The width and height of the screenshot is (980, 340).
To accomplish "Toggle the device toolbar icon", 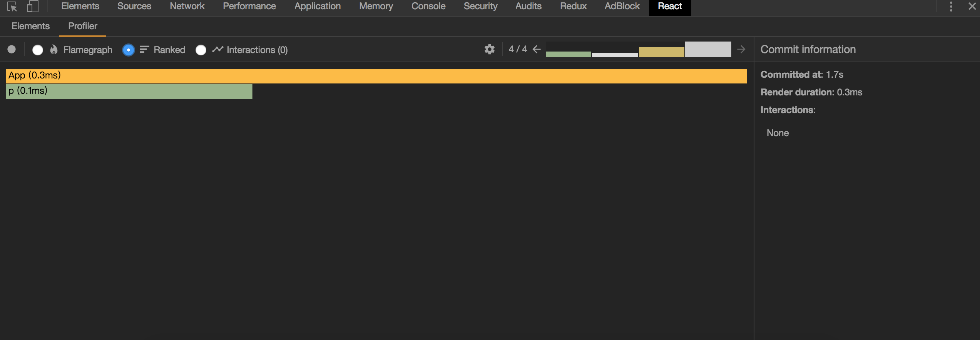I will coord(33,7).
